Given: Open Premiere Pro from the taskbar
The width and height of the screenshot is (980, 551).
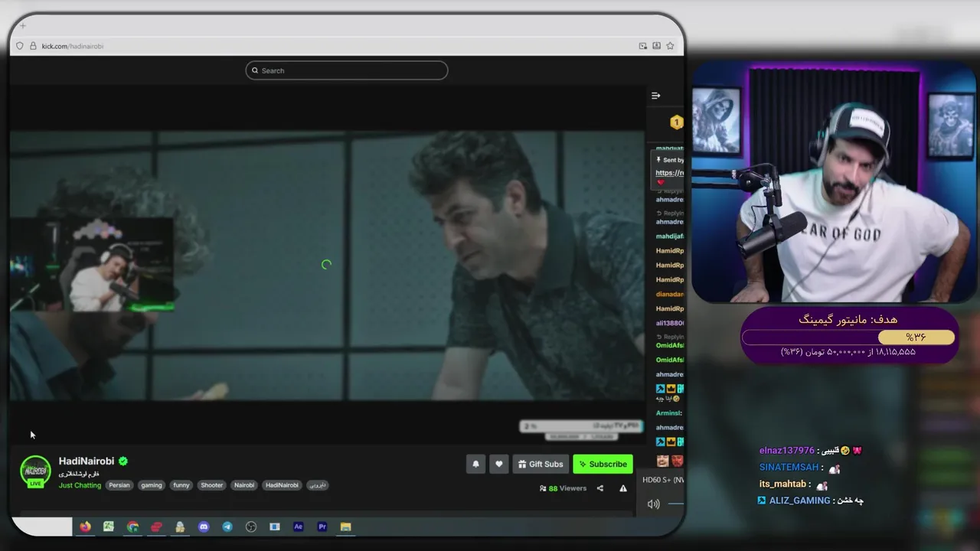Looking at the screenshot, I should pos(322,527).
